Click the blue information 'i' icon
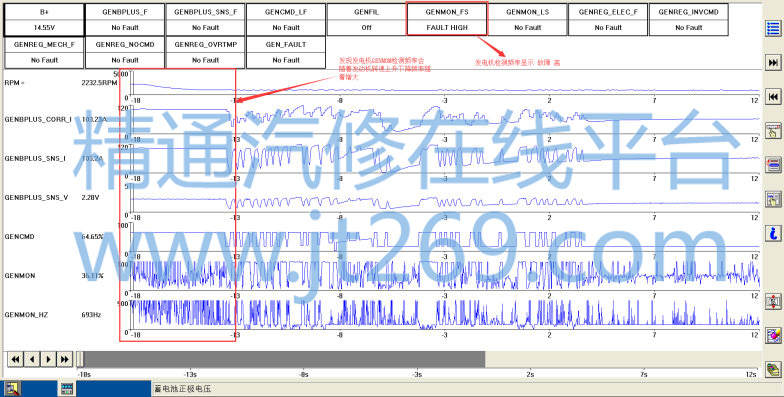 pos(773,233)
